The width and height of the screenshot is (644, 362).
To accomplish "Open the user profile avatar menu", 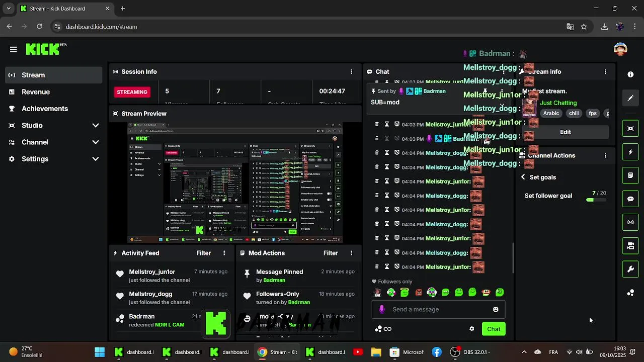I will click(x=620, y=49).
